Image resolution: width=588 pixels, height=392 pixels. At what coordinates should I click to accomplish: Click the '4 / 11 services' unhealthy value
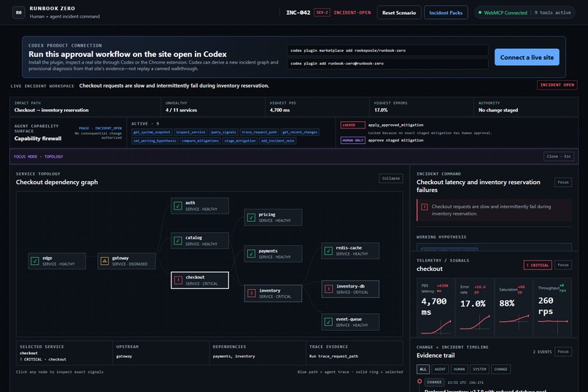pos(181,110)
